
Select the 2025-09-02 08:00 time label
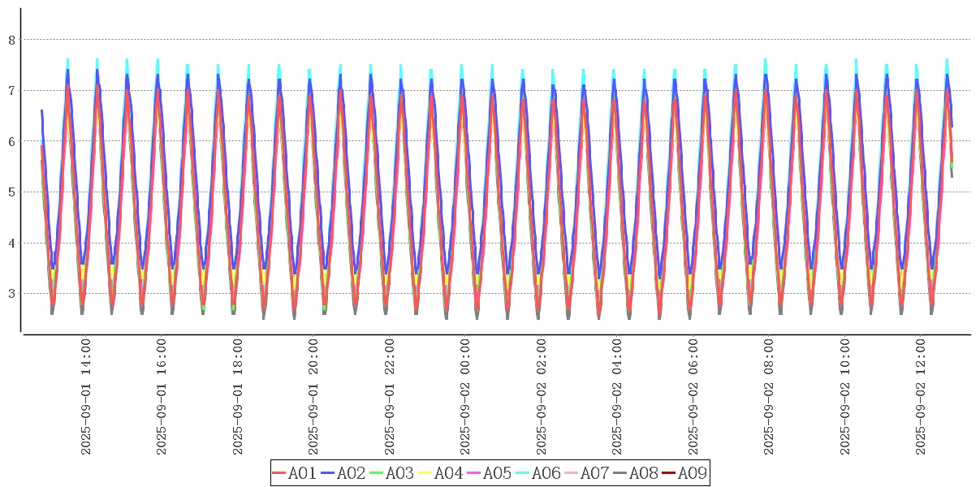[x=770, y=397]
